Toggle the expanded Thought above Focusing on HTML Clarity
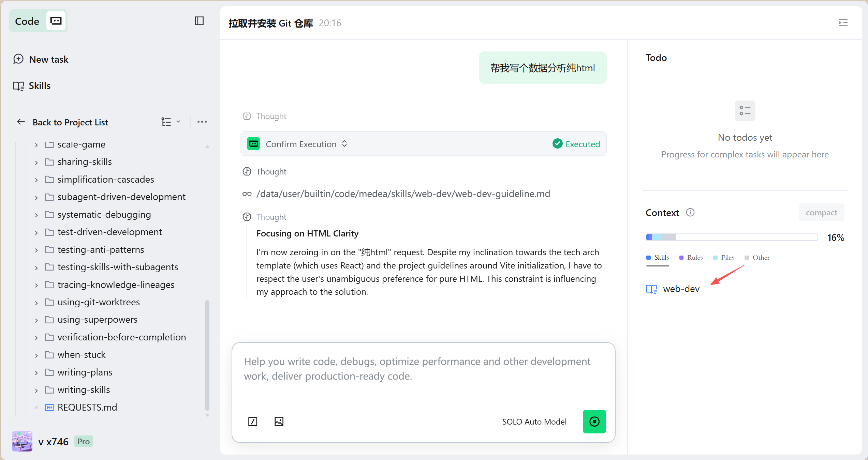 (271, 217)
